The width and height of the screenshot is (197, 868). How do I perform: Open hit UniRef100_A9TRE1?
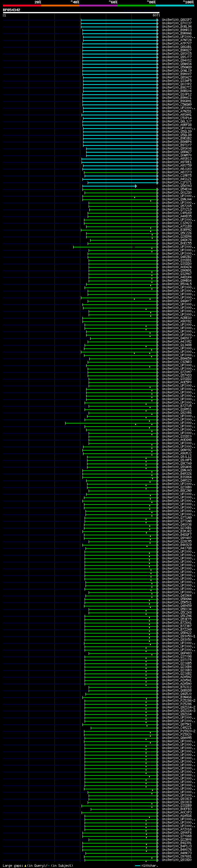point(176,162)
